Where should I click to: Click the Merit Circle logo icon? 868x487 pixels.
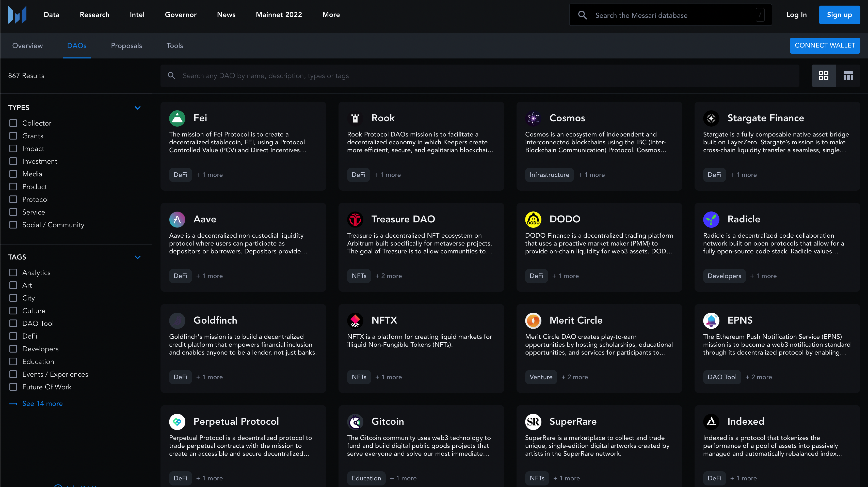[x=533, y=321]
